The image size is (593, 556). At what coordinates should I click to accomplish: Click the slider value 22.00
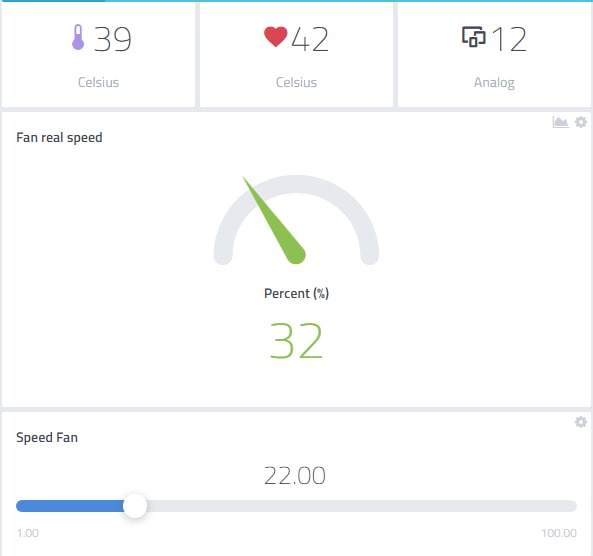[295, 475]
